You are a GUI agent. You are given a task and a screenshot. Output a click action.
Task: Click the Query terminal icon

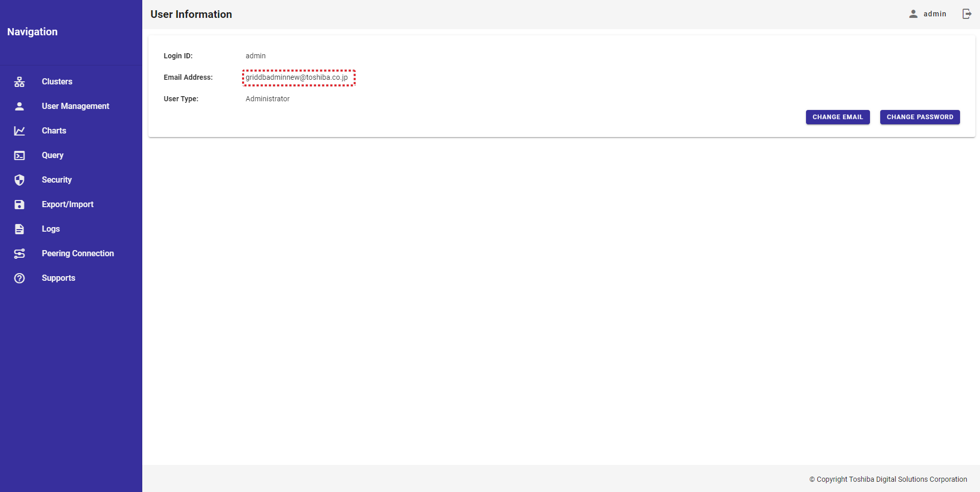pyautogui.click(x=19, y=155)
